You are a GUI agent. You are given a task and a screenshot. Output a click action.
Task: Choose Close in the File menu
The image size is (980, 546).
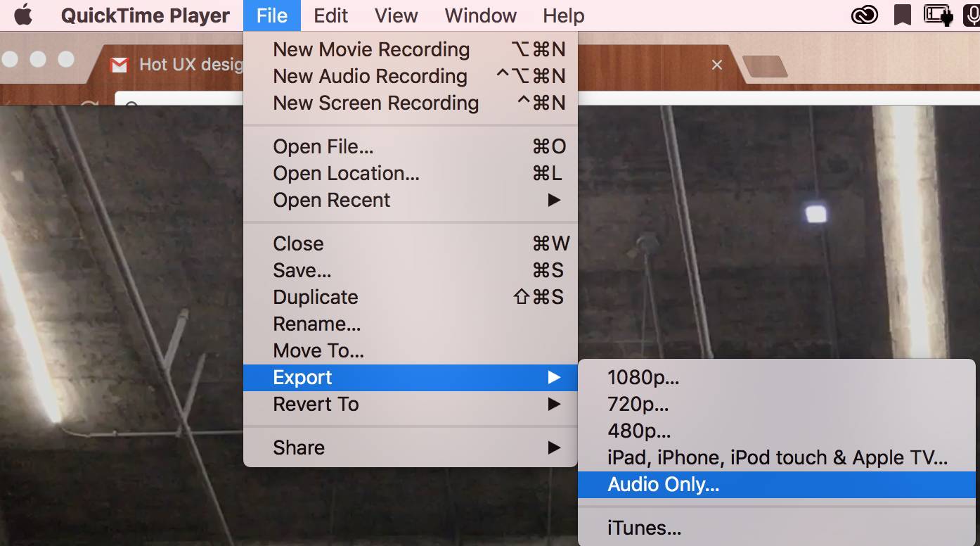click(411, 243)
